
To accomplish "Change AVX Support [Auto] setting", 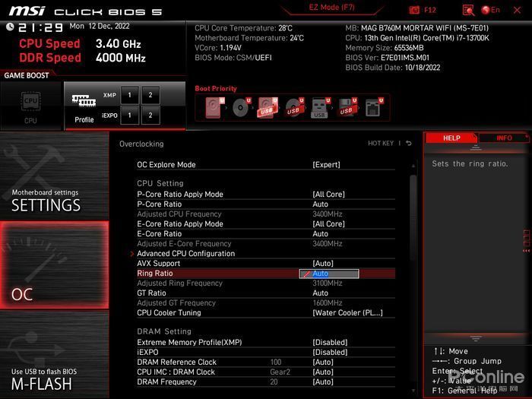I will coord(323,263).
